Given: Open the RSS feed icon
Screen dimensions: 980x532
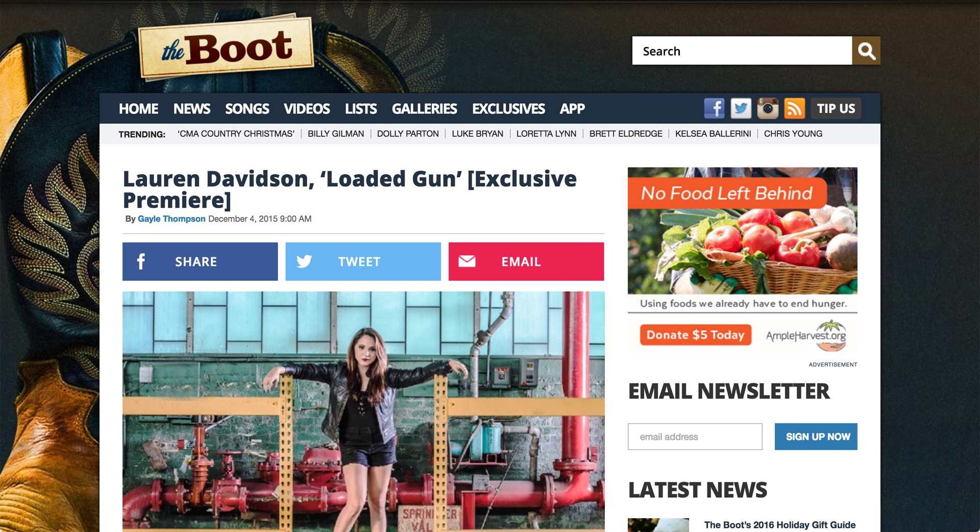Looking at the screenshot, I should [794, 108].
